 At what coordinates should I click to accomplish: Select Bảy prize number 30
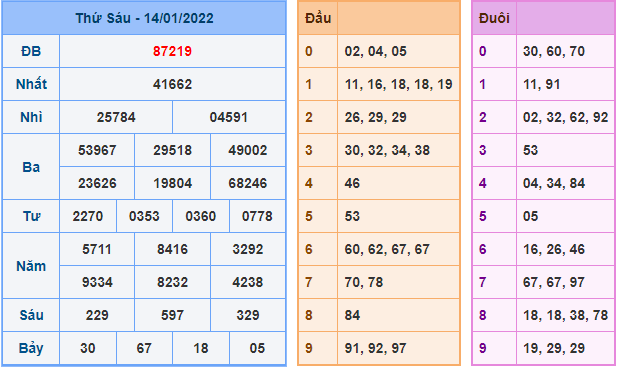pyautogui.click(x=88, y=349)
